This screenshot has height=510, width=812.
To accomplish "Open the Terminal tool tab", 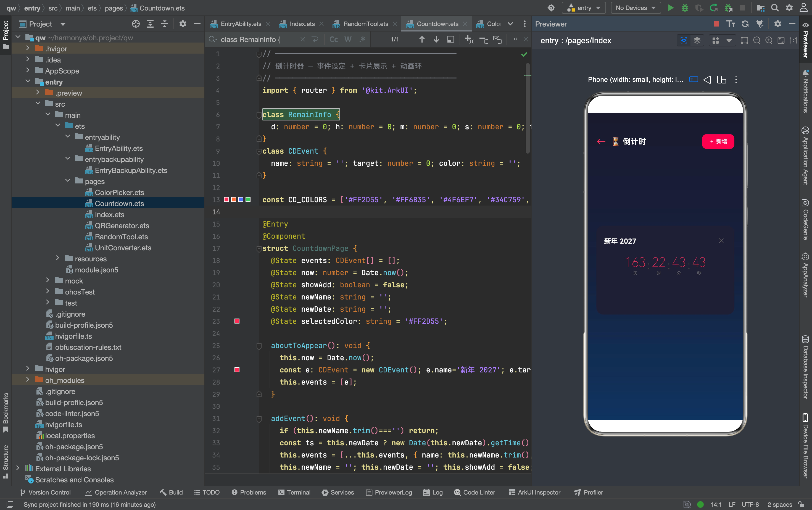I will (x=294, y=493).
